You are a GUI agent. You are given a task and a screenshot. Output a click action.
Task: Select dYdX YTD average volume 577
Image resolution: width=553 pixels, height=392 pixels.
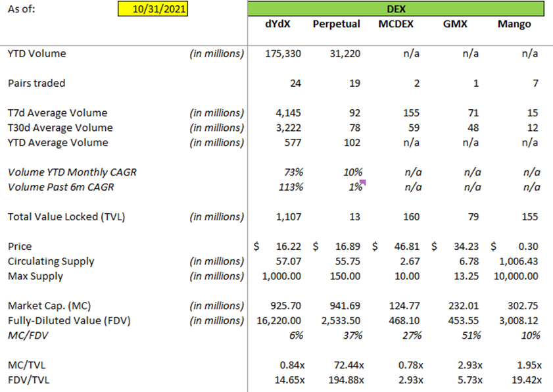tap(293, 143)
